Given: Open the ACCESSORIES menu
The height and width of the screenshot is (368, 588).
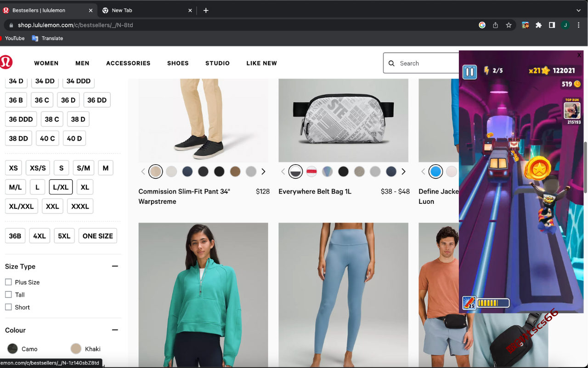Looking at the screenshot, I should click(128, 63).
